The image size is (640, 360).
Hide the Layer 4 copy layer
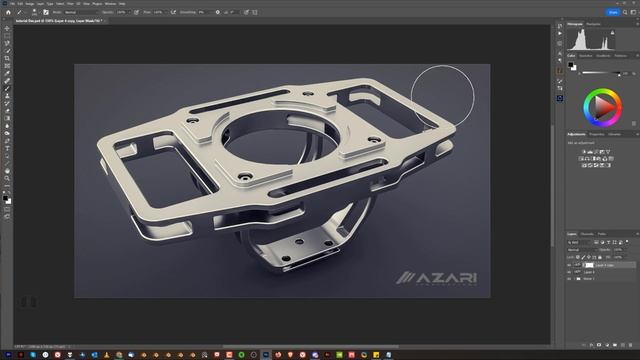point(569,265)
